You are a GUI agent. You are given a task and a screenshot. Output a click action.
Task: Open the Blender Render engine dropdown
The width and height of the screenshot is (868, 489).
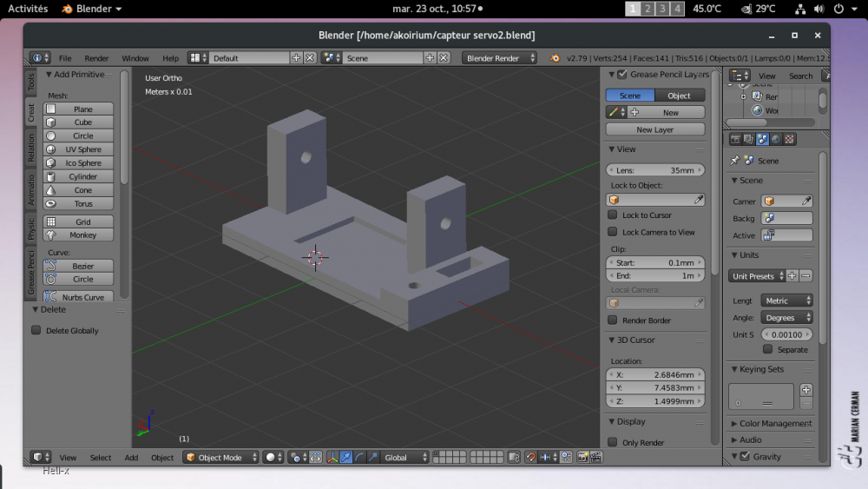point(499,58)
